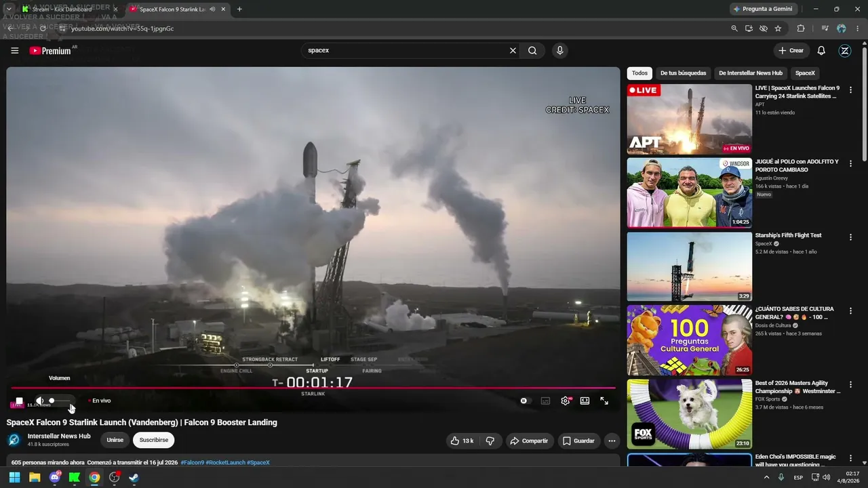Select the Todos filter chip
The image size is (868, 488).
(639, 73)
